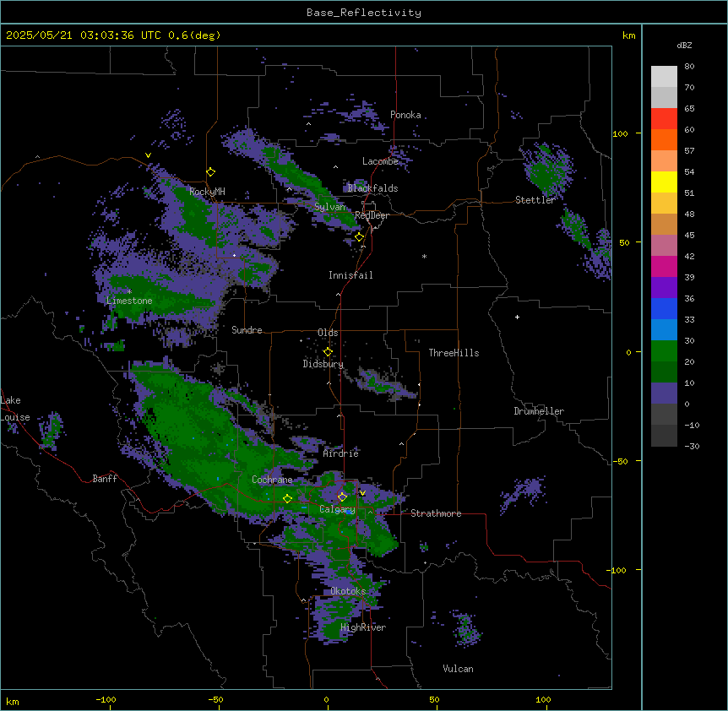Click the Ponoka city label
The width and height of the screenshot is (728, 711).
click(x=405, y=115)
